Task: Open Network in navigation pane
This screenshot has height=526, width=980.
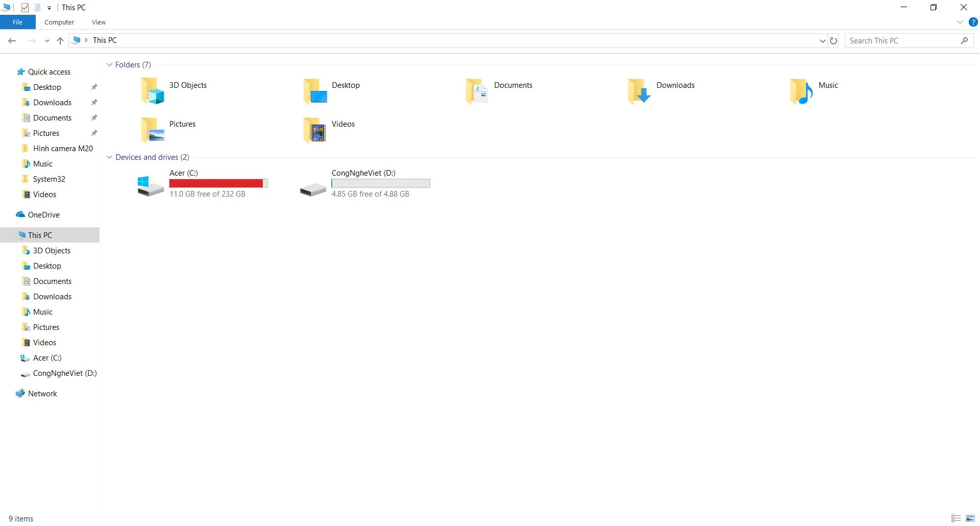Action: click(42, 394)
